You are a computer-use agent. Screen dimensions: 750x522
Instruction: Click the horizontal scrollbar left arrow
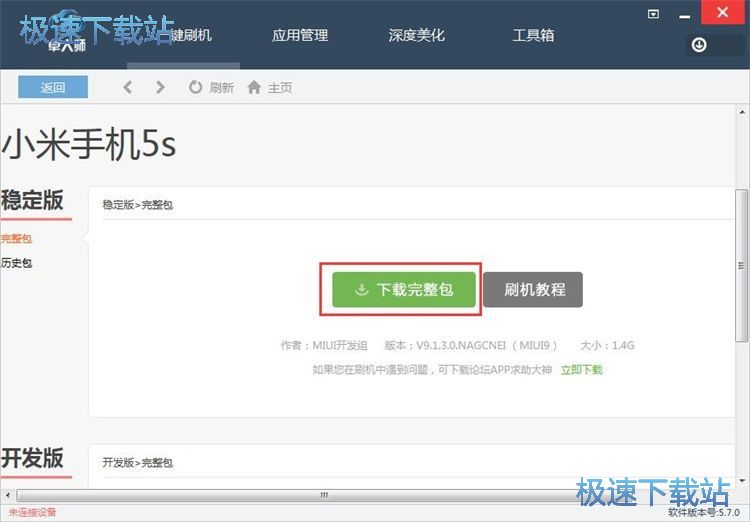tap(8, 495)
